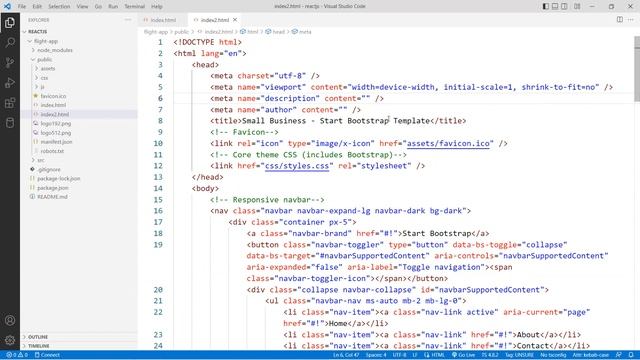This screenshot has width=640, height=360.
Task: Select the index2.html editor tab
Action: pyautogui.click(x=215, y=20)
